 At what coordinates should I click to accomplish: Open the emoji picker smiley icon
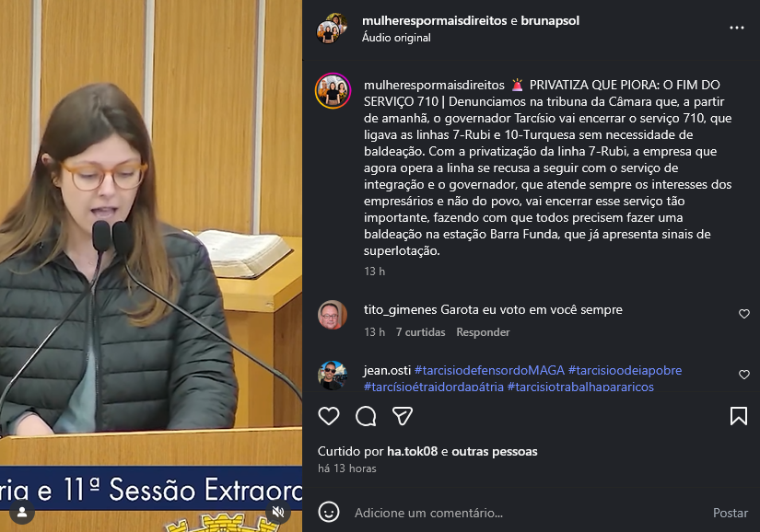(x=329, y=512)
